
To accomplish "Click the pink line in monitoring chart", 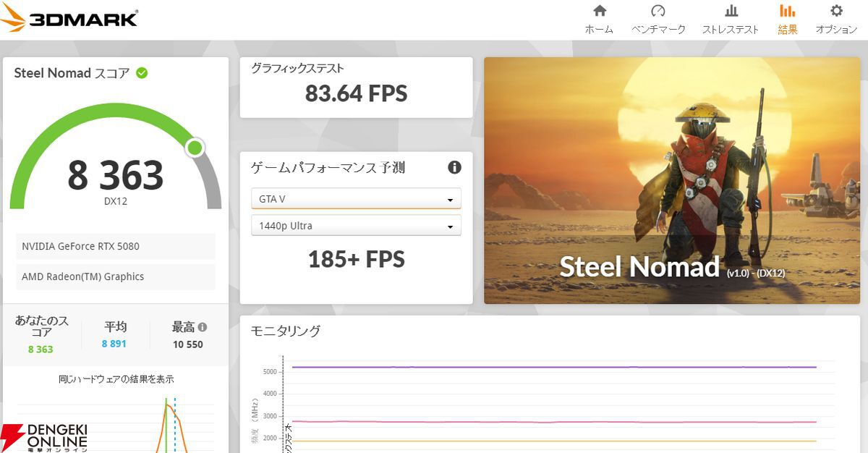I will tap(554, 422).
